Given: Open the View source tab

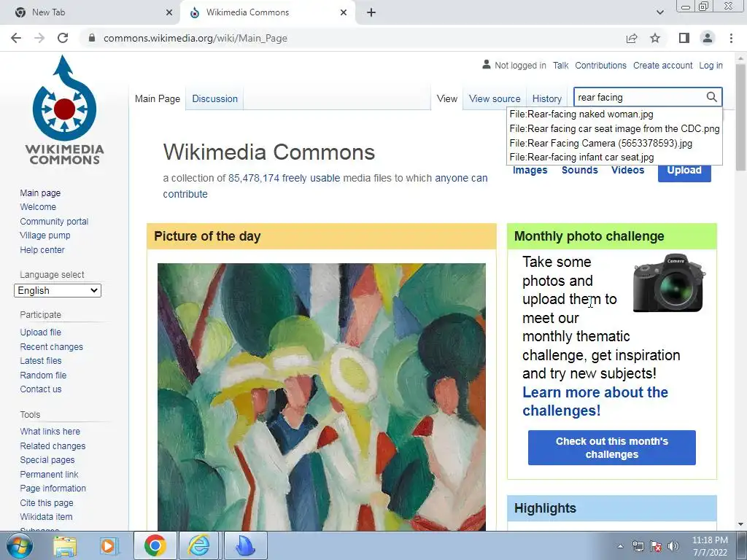Looking at the screenshot, I should 495,98.
